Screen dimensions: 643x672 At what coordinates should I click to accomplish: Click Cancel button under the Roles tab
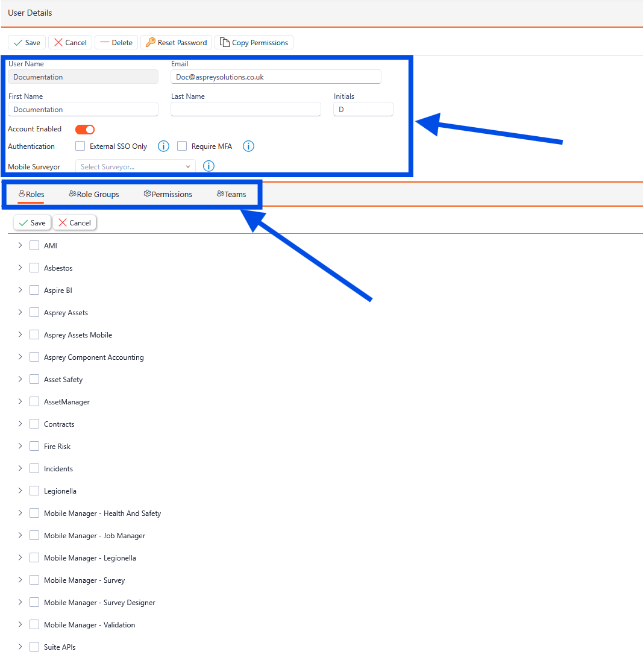(x=75, y=222)
